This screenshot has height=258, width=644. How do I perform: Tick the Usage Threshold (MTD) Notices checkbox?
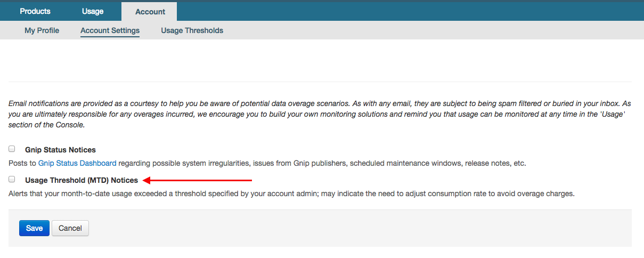click(x=12, y=180)
